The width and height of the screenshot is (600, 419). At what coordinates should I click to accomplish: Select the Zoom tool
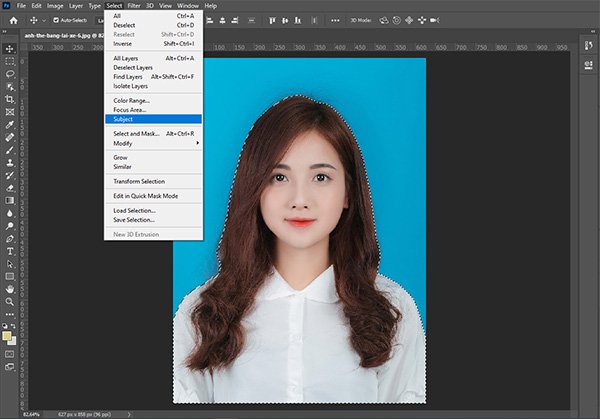coord(9,302)
